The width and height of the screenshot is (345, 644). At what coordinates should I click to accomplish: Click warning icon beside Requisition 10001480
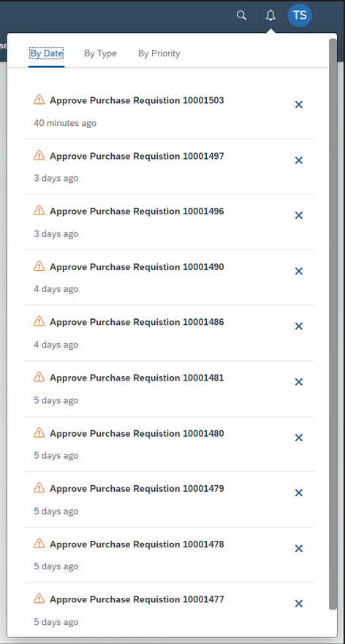click(39, 432)
